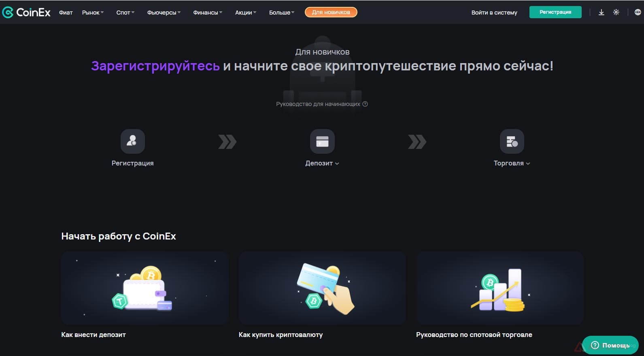
Task: Open the wallet deposit guide thumbnail
Action: (x=145, y=288)
